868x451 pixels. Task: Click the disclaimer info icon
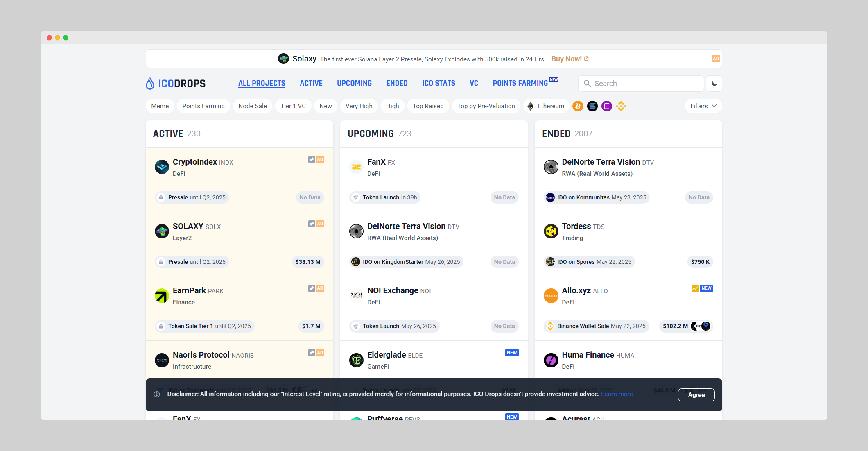(x=157, y=394)
